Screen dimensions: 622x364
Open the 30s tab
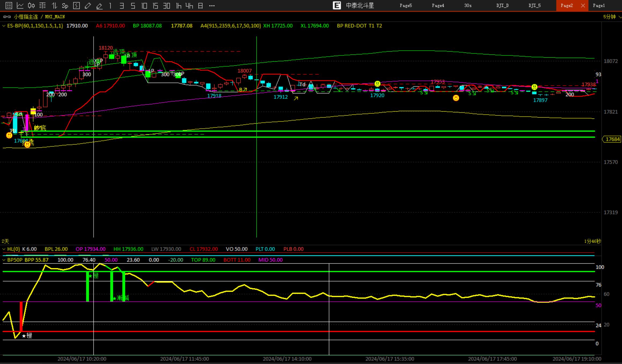468,6
